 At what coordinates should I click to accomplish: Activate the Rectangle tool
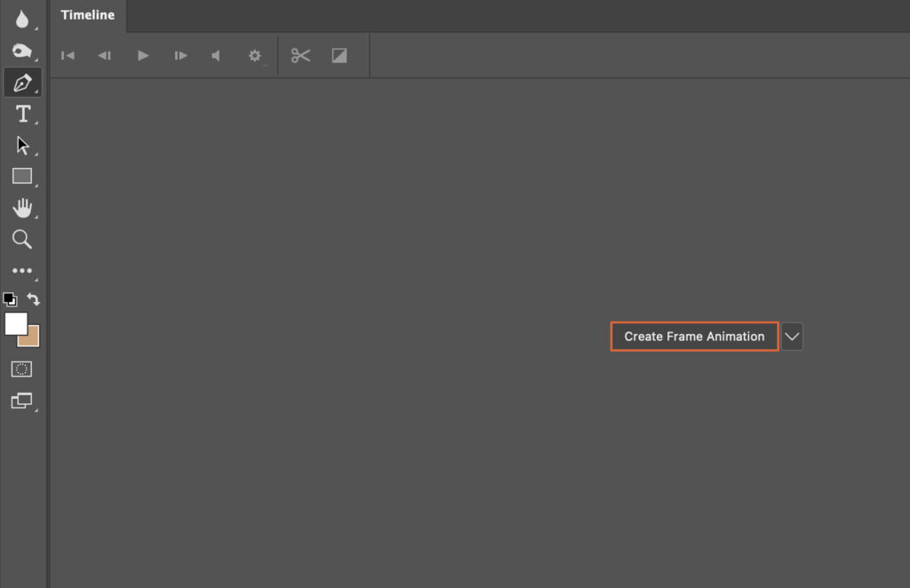click(21, 175)
